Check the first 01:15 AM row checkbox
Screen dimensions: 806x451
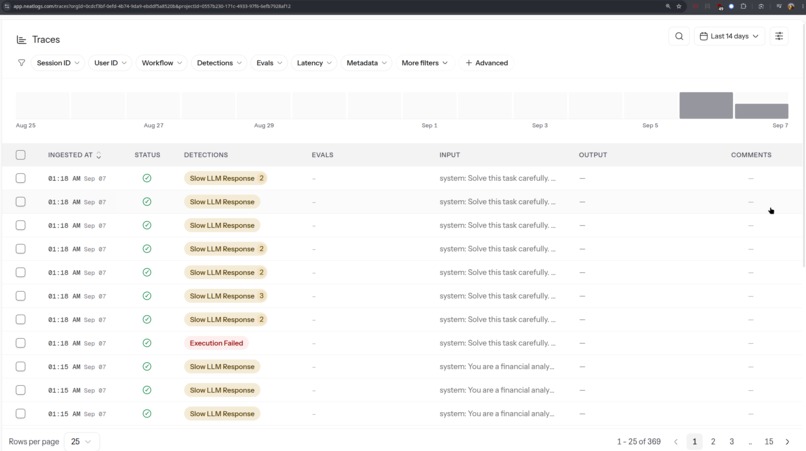click(21, 367)
